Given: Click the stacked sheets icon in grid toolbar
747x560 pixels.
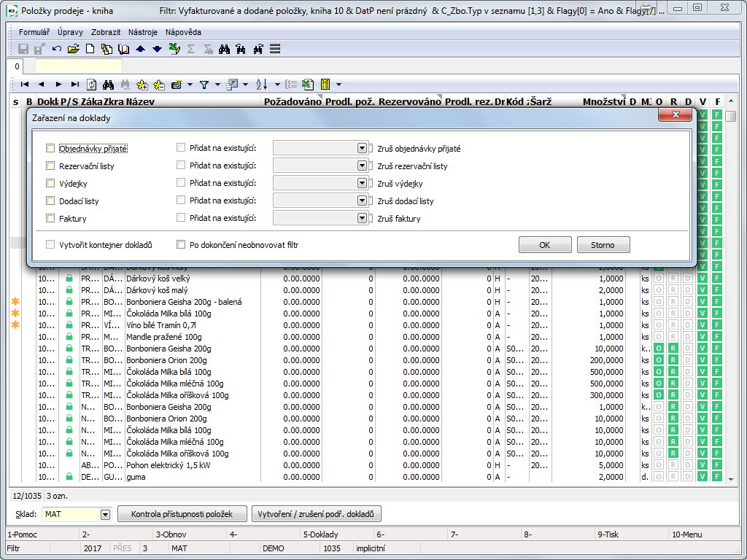Looking at the screenshot, I should click(232, 85).
